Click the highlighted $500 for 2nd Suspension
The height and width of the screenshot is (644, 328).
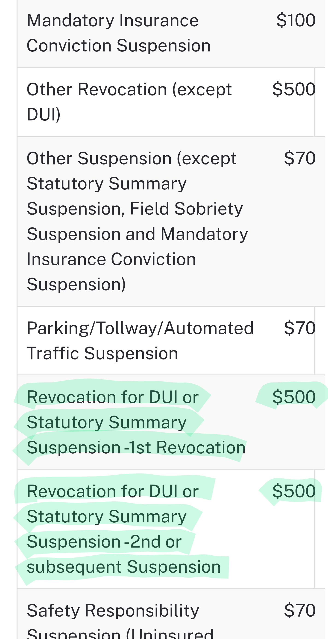pyautogui.click(x=294, y=491)
